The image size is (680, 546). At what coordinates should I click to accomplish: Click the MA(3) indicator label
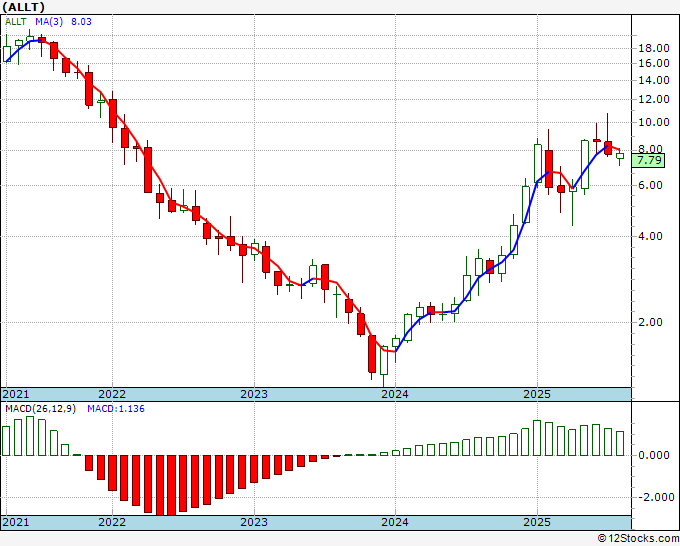point(49,22)
